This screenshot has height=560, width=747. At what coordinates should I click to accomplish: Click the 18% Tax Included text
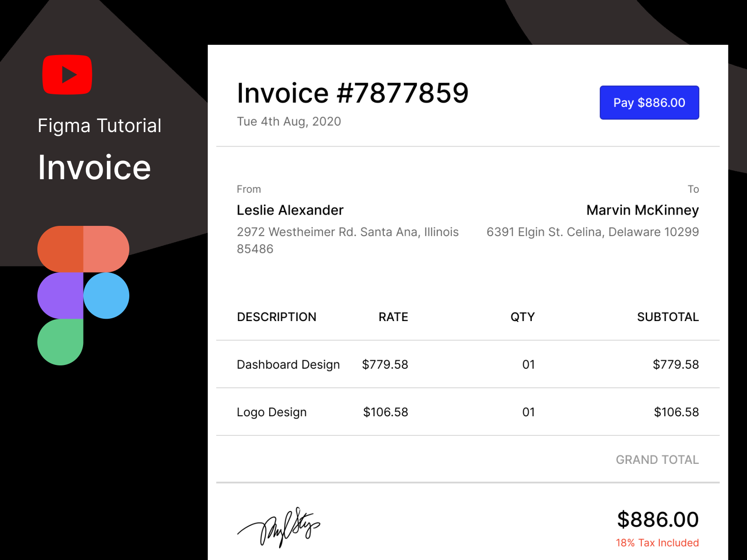point(657,543)
